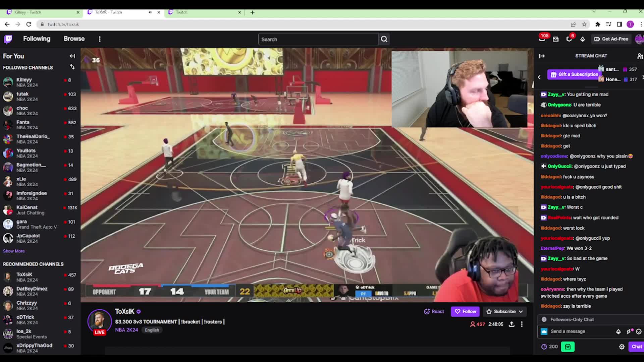644x362 pixels.
Task: Open DatBoyDimez recommended channel
Action: click(x=40, y=291)
